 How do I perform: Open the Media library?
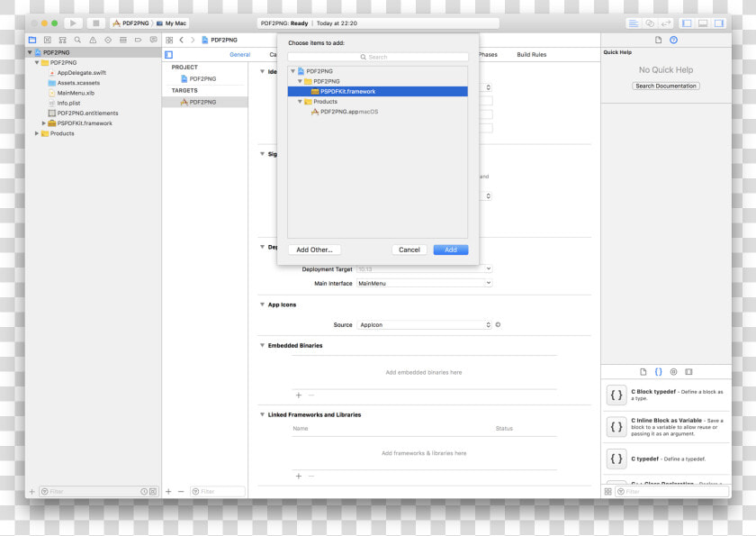(x=688, y=371)
